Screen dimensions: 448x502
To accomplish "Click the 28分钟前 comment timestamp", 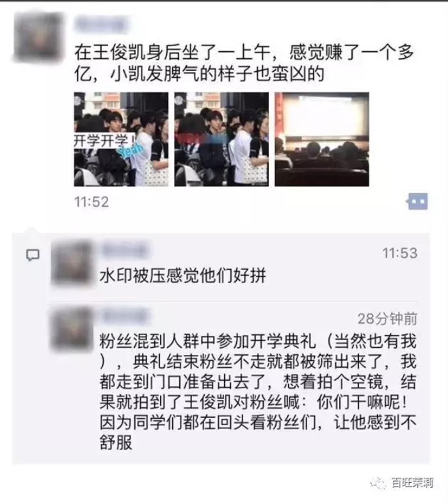I will click(387, 319).
